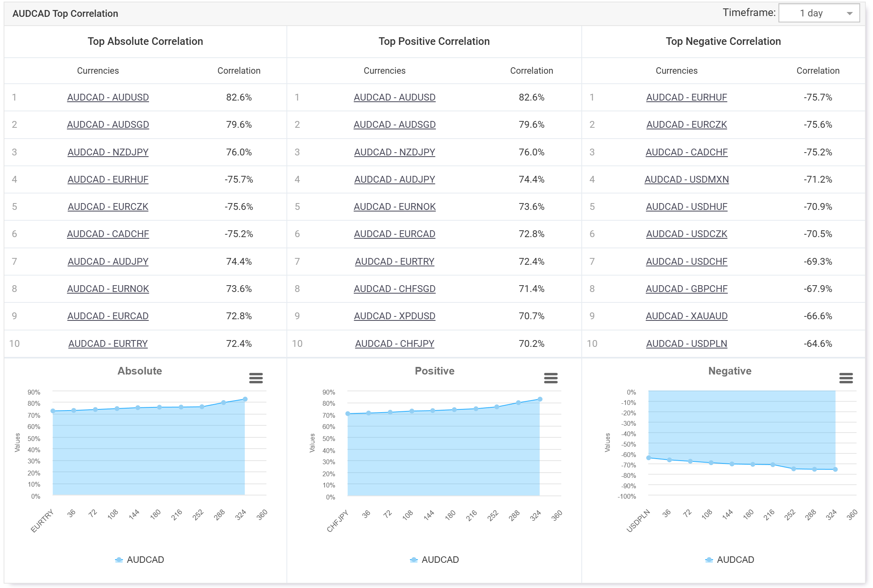
Task: Click the Top Negative Correlation header
Action: [723, 41]
